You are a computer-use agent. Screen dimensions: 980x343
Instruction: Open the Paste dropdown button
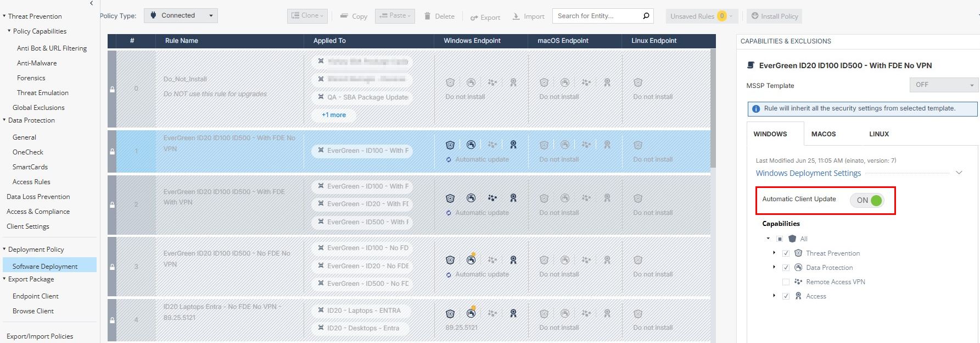point(395,16)
